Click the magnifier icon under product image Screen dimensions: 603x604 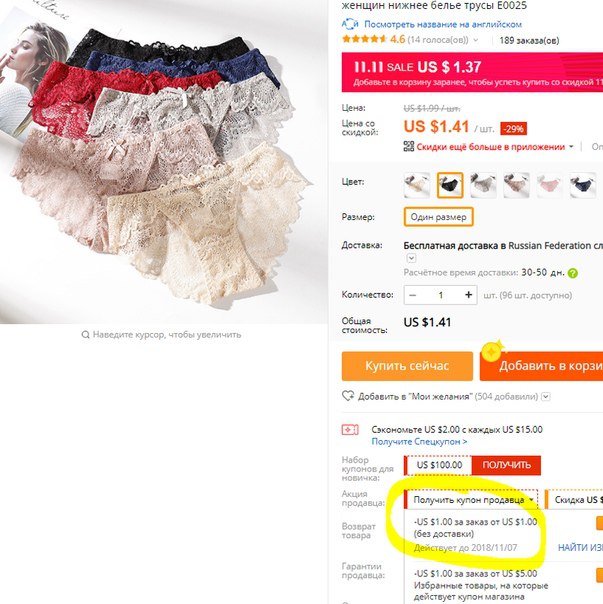coord(85,334)
